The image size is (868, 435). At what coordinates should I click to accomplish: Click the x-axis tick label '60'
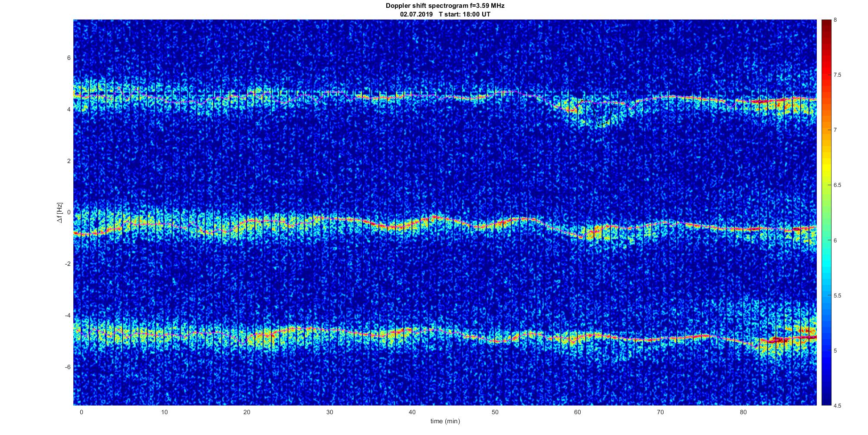[578, 412]
